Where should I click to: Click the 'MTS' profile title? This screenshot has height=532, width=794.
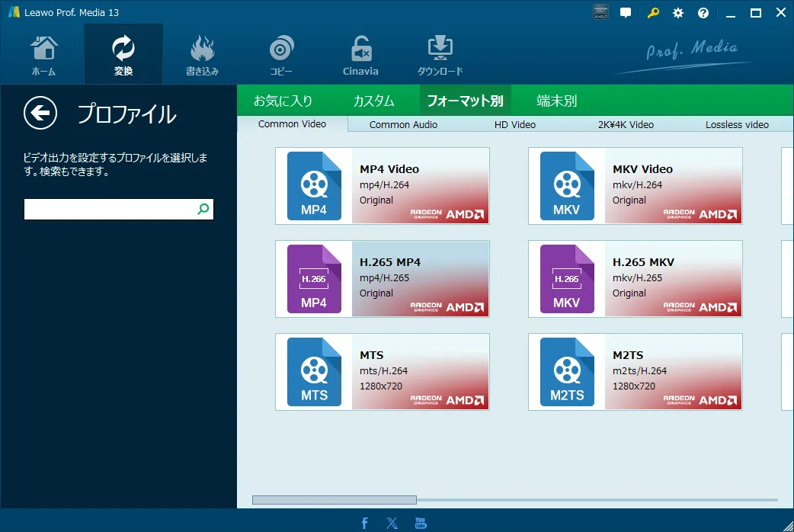click(372, 355)
